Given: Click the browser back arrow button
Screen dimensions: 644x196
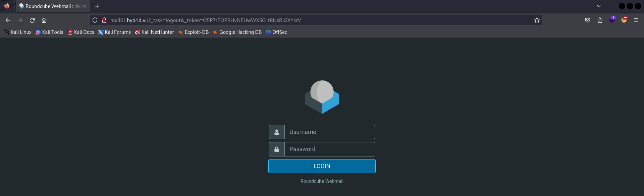Looking at the screenshot, I should [8, 20].
